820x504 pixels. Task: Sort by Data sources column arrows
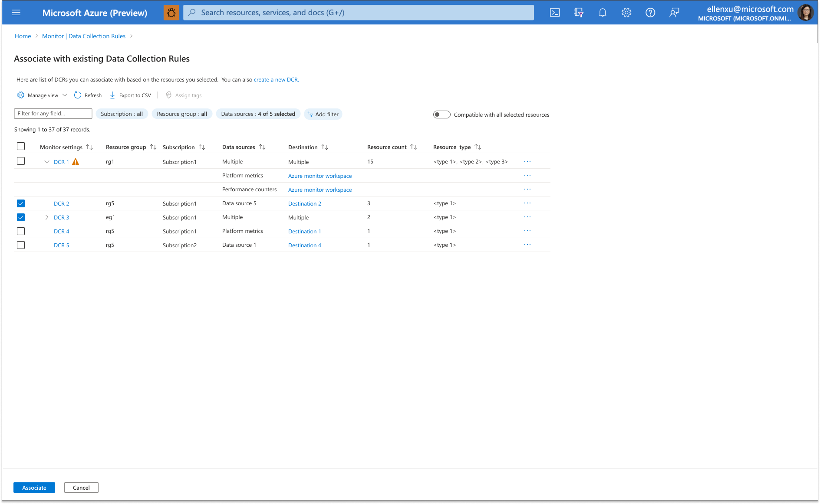pyautogui.click(x=262, y=147)
